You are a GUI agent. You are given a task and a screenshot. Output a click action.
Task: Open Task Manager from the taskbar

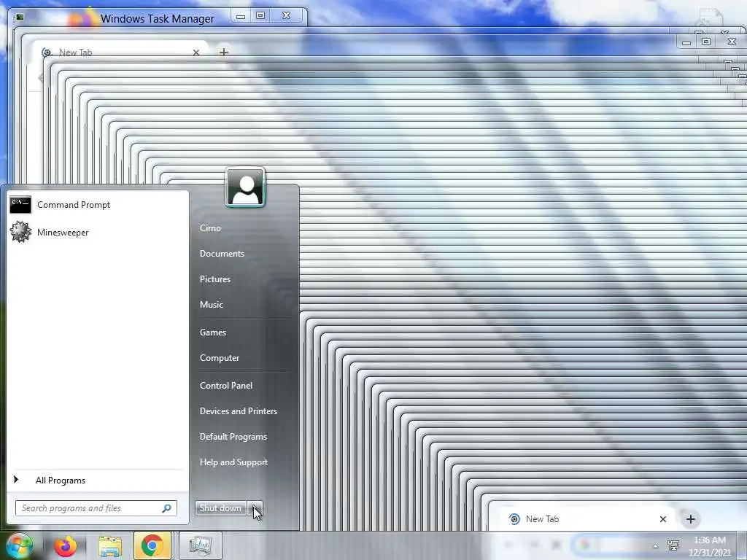(200, 545)
